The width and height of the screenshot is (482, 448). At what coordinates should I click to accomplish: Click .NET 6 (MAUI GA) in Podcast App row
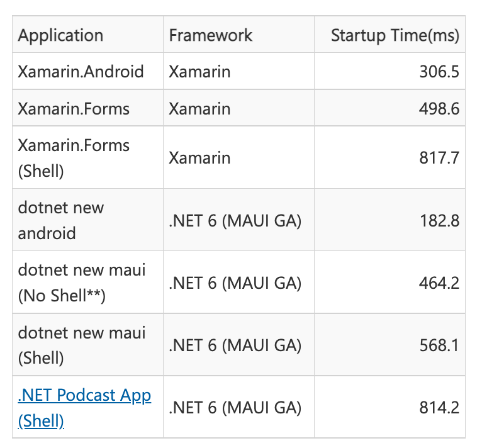[235, 407]
